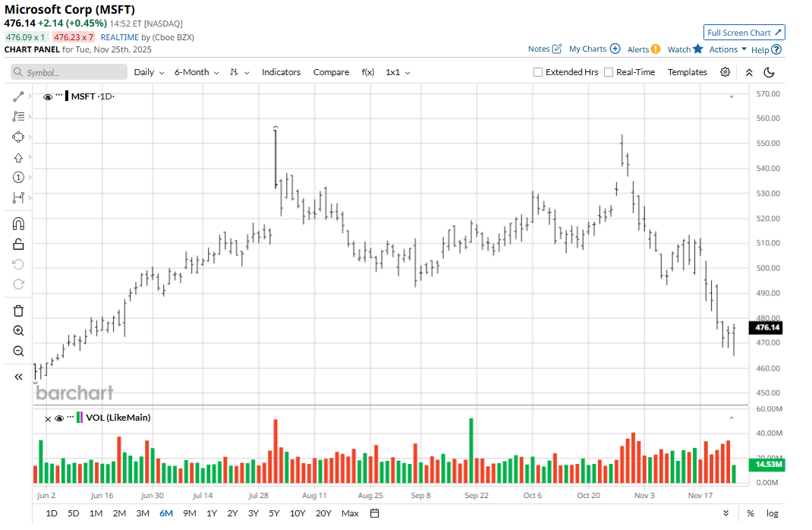Click the Notes edit icon
Viewport: 812px width, 530px height.
557,49
